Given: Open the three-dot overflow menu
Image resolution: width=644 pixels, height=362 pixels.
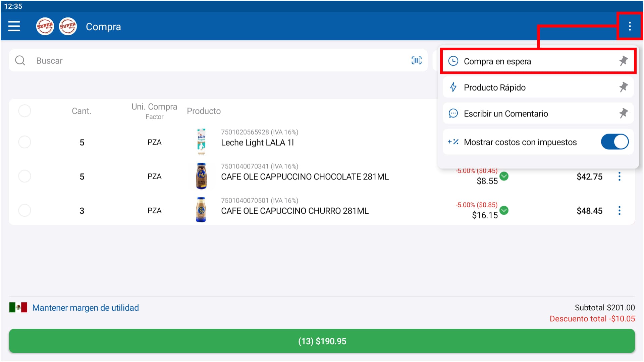Looking at the screenshot, I should point(630,26).
